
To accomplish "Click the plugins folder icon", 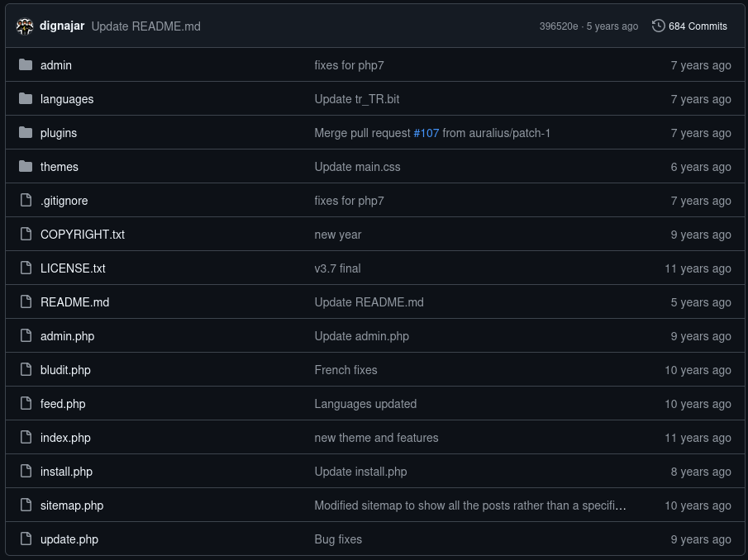I will pos(26,132).
